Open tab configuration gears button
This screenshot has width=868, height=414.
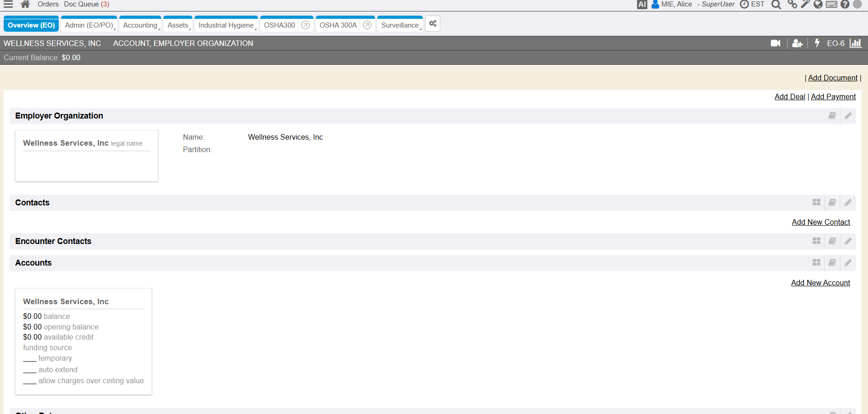[x=432, y=24]
